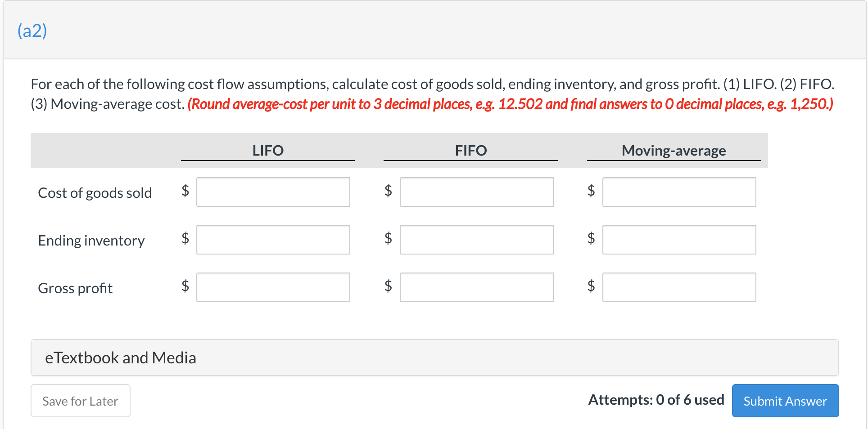Expand the eTextbook and Media section

click(x=121, y=358)
